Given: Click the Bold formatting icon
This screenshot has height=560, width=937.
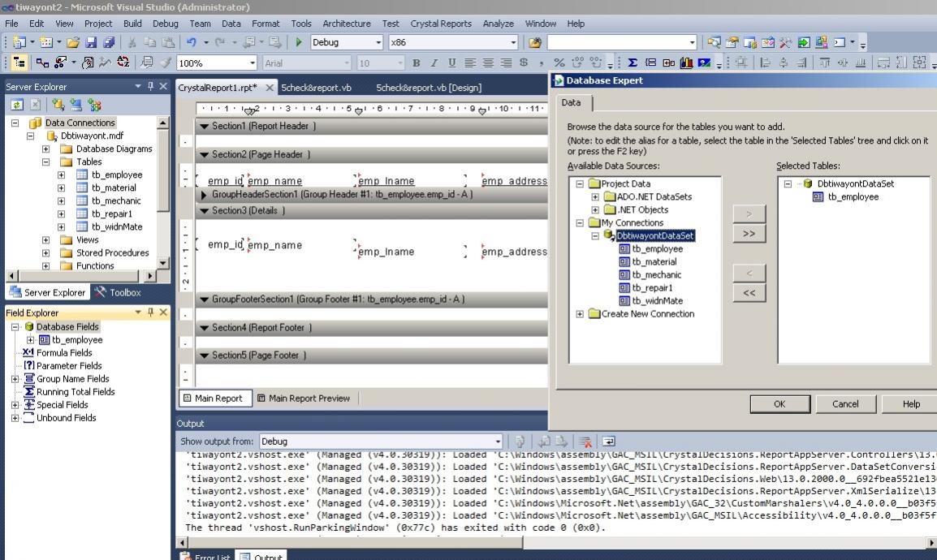Looking at the screenshot, I should tap(417, 62).
